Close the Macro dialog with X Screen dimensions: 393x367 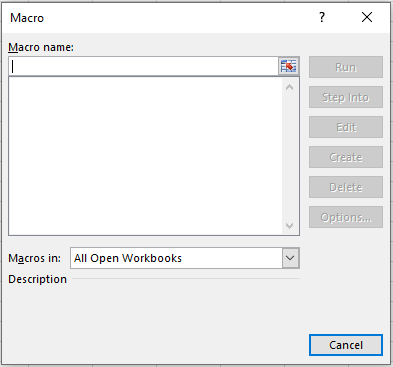pos(367,17)
